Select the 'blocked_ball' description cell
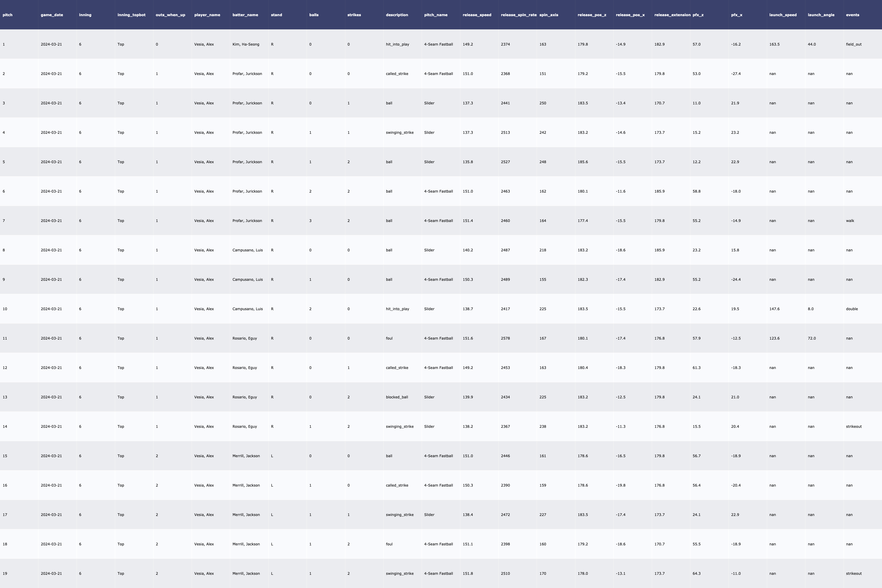 click(397, 397)
